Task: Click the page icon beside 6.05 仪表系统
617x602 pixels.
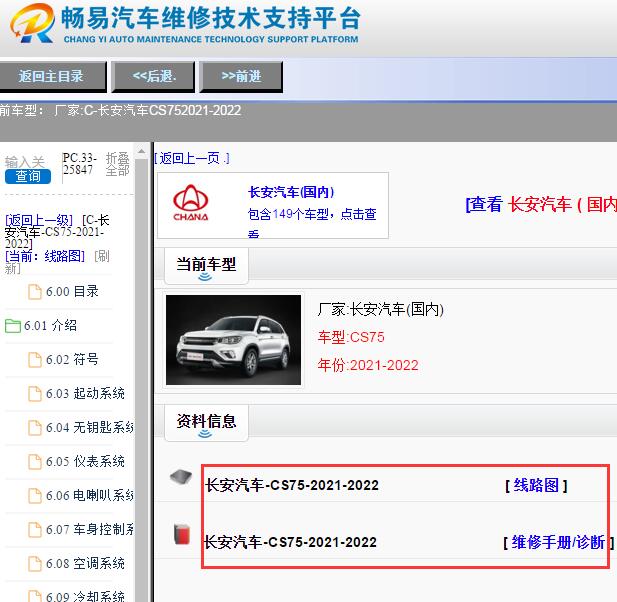Action: pyautogui.click(x=35, y=462)
